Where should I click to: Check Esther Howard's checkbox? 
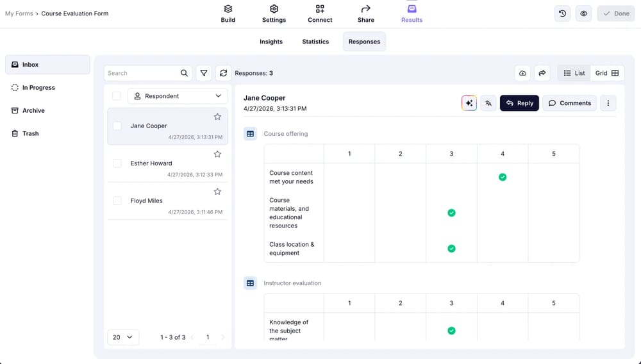[x=117, y=163]
